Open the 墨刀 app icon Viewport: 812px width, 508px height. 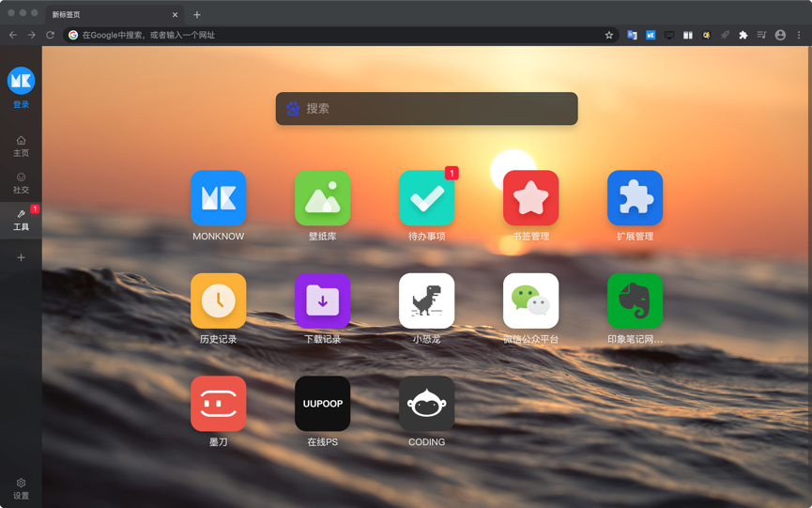218,404
